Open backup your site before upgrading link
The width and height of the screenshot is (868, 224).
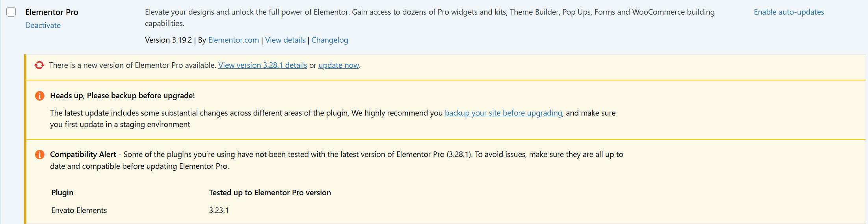point(503,113)
